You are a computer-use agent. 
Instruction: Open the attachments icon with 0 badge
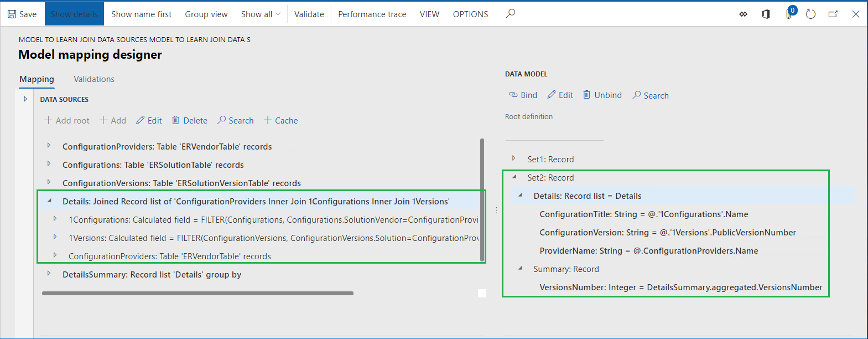789,13
